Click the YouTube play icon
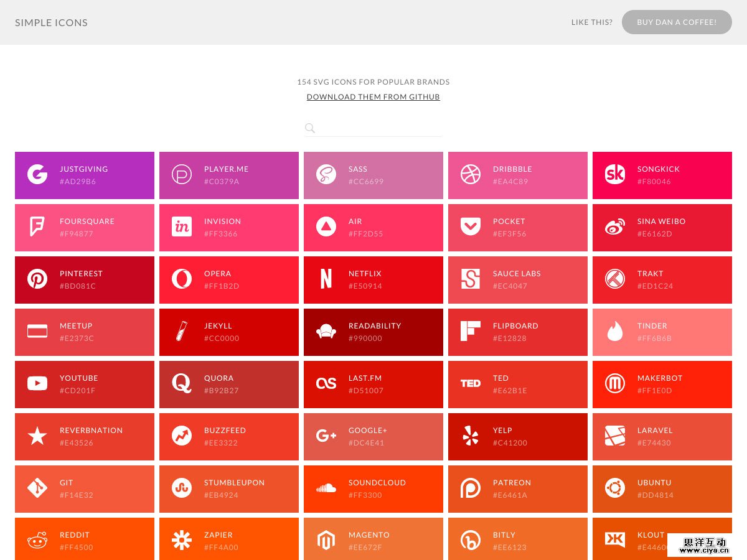 pyautogui.click(x=37, y=383)
